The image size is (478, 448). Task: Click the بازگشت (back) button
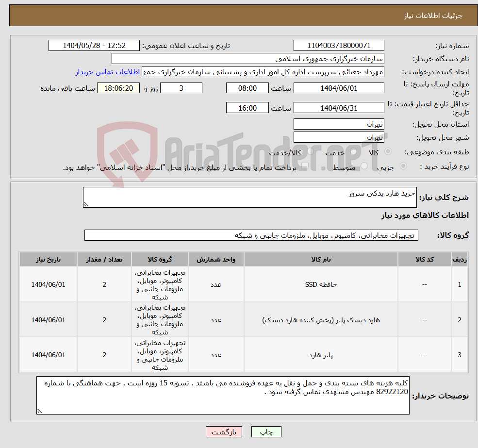(224, 431)
